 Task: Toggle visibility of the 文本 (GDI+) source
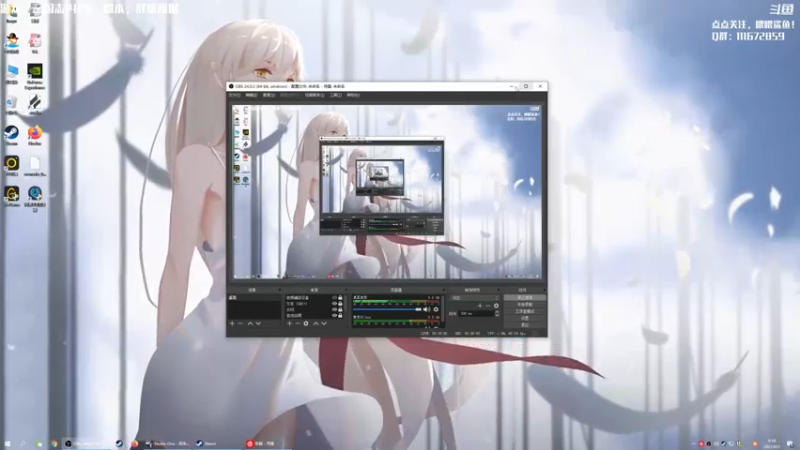click(x=335, y=304)
